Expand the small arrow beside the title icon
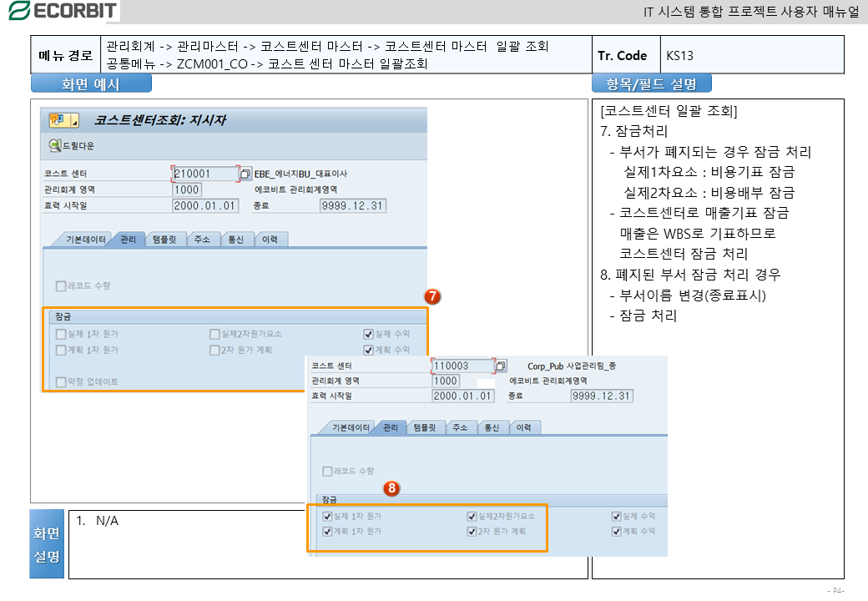The width and height of the screenshot is (868, 601). (74, 122)
